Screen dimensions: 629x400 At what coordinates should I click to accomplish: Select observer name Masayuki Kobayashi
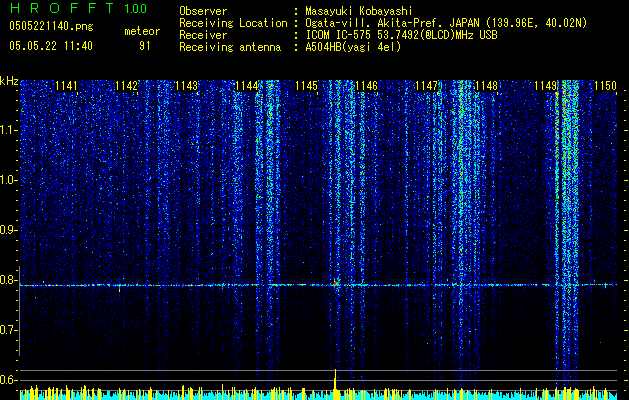coord(358,11)
